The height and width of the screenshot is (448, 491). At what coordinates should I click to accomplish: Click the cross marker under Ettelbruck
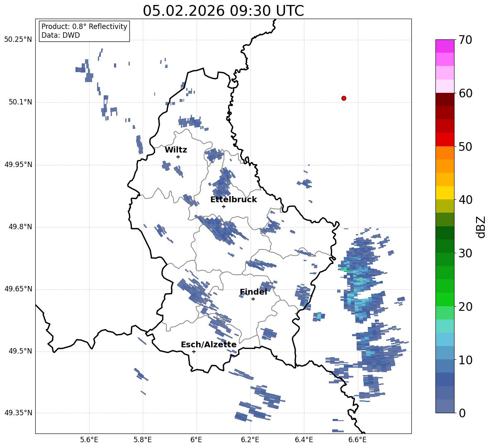click(224, 206)
